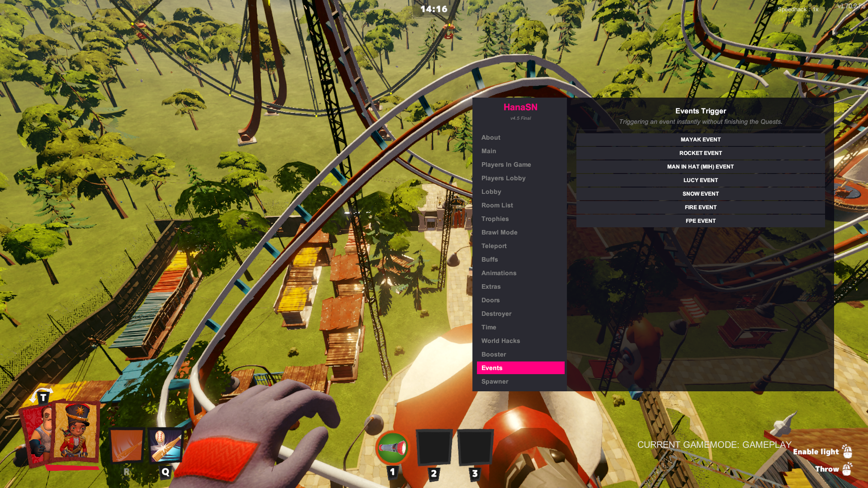Open Players In Game section
Viewport: 868px width, 488px height.
[x=520, y=164]
